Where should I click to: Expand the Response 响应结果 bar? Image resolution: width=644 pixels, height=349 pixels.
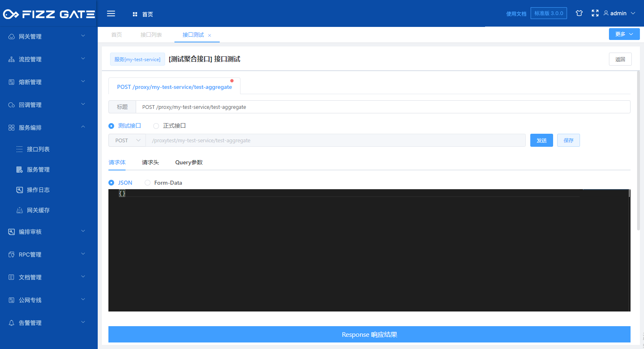point(369,334)
